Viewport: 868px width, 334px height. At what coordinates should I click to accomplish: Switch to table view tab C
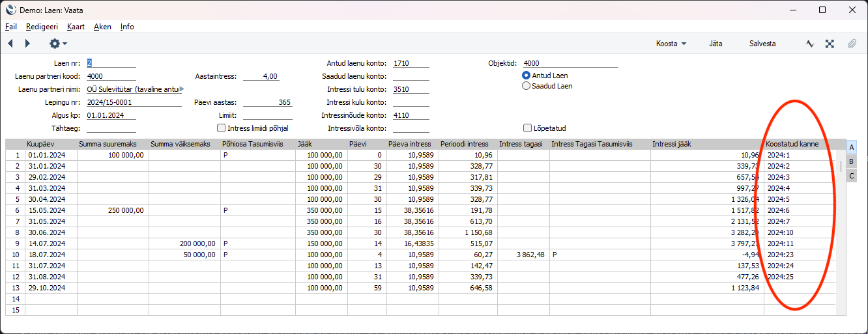coord(851,175)
